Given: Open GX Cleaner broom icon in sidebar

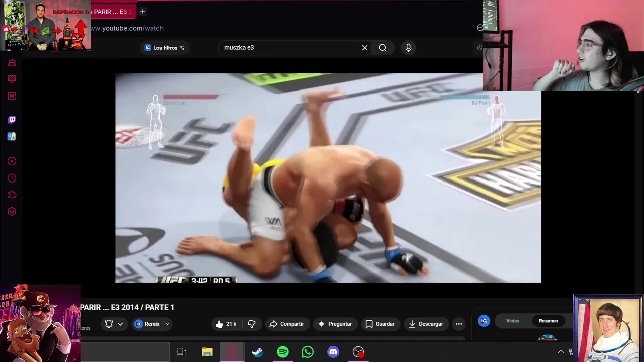Looking at the screenshot, I should tap(12, 63).
